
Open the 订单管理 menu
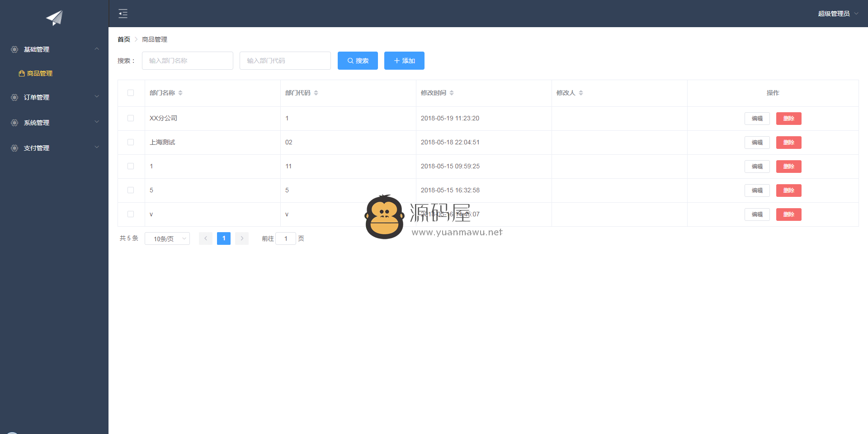pyautogui.click(x=54, y=97)
